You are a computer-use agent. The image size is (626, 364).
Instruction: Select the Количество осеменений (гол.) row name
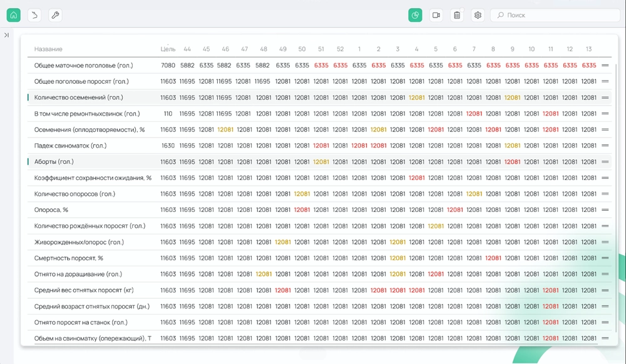pos(78,98)
